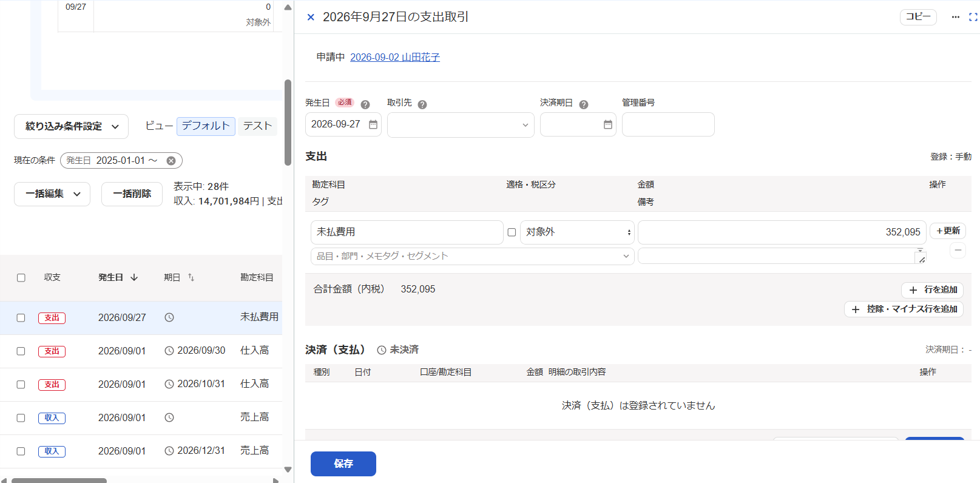
Task: Check the 2026/10/31 仕入高 row
Action: [x=21, y=385]
